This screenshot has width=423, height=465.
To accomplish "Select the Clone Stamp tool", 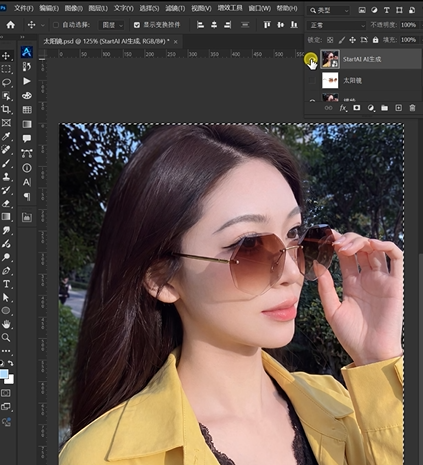I will (x=6, y=176).
